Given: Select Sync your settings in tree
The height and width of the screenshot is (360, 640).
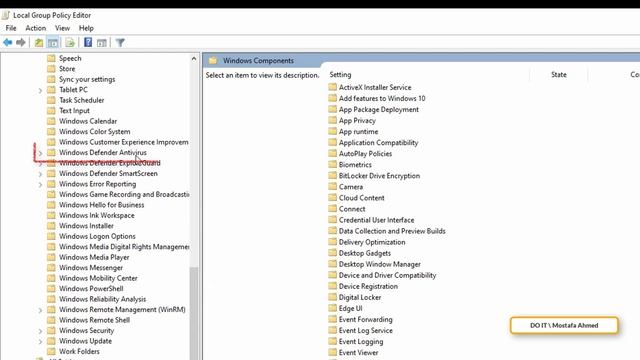Looking at the screenshot, I should click(87, 79).
